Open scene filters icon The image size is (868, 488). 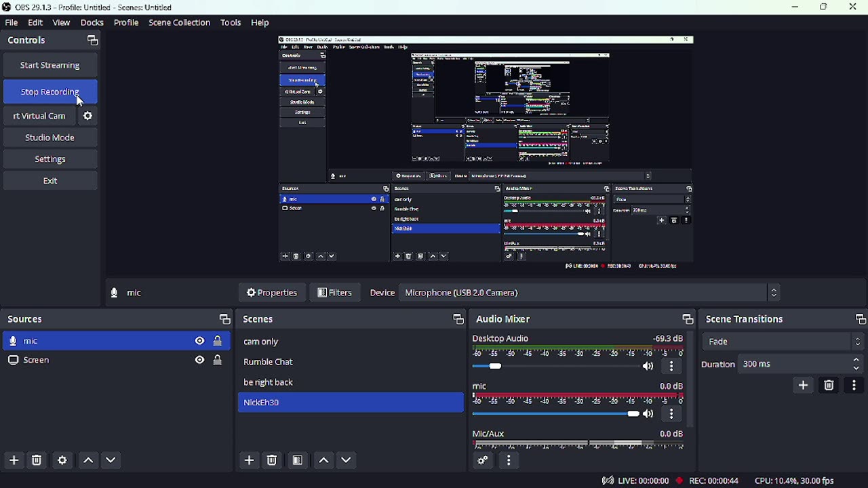pos(298,461)
